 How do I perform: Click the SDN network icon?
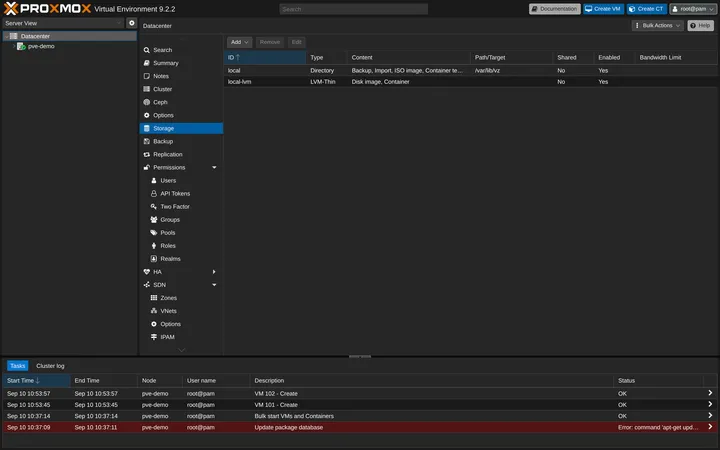[x=146, y=285]
